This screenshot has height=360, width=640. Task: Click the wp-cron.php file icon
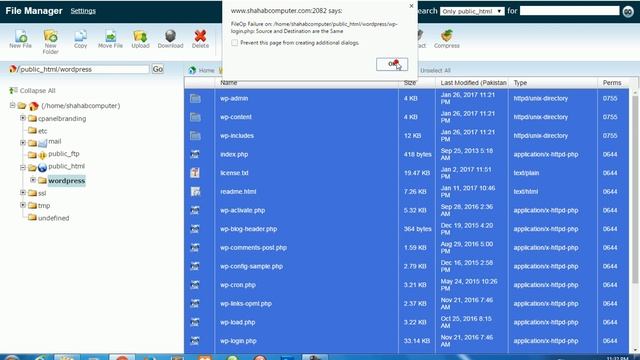(x=195, y=285)
